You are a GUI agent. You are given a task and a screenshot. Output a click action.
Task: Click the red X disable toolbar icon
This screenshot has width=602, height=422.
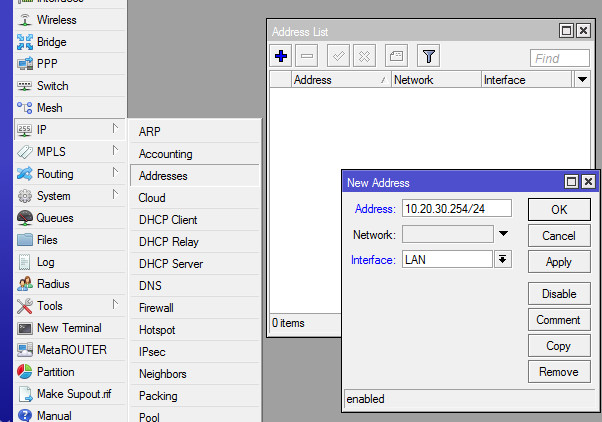[x=364, y=57]
